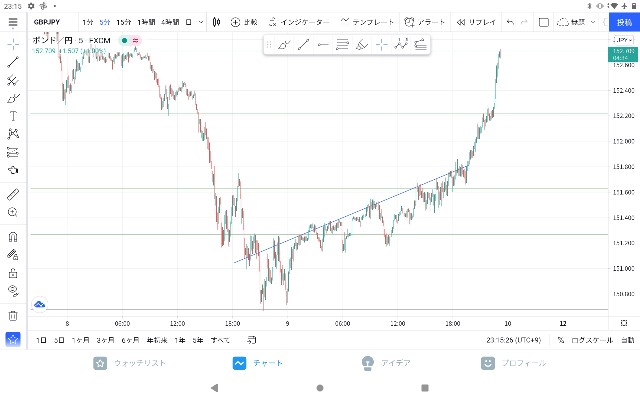
Task: Select polyline path tool in floating toolbar
Action: tap(401, 44)
